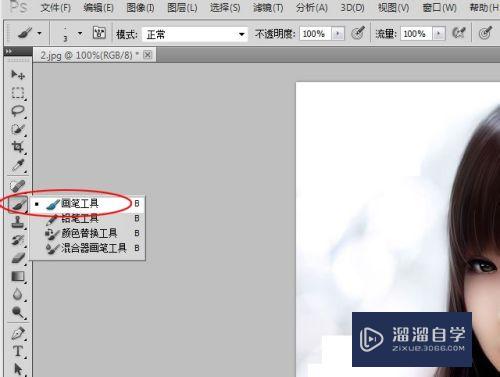This screenshot has height=377, width=500.
Task: Choose 颜色替换工具 from flyout
Action: click(x=88, y=233)
